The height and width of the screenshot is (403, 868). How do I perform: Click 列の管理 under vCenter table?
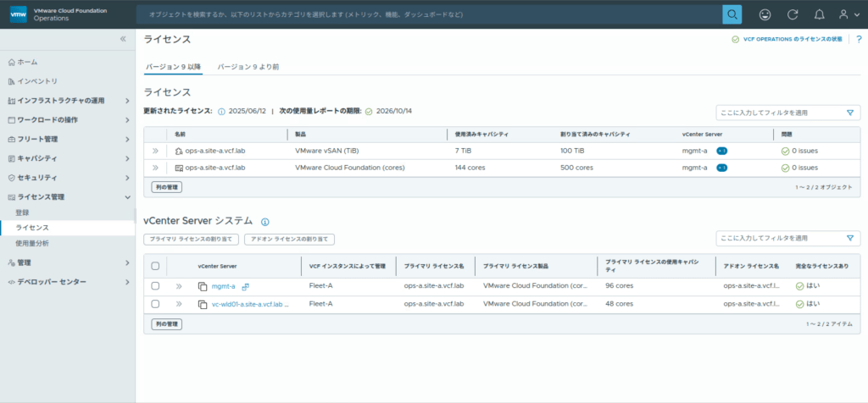pyautogui.click(x=167, y=324)
